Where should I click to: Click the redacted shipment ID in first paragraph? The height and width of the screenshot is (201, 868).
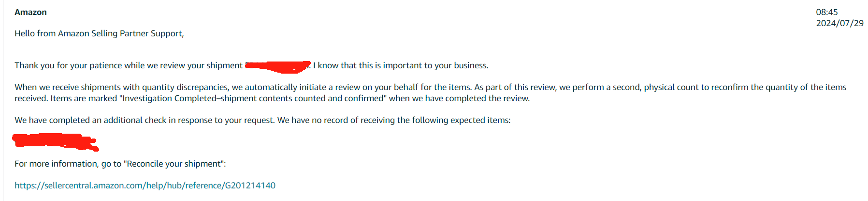click(278, 66)
